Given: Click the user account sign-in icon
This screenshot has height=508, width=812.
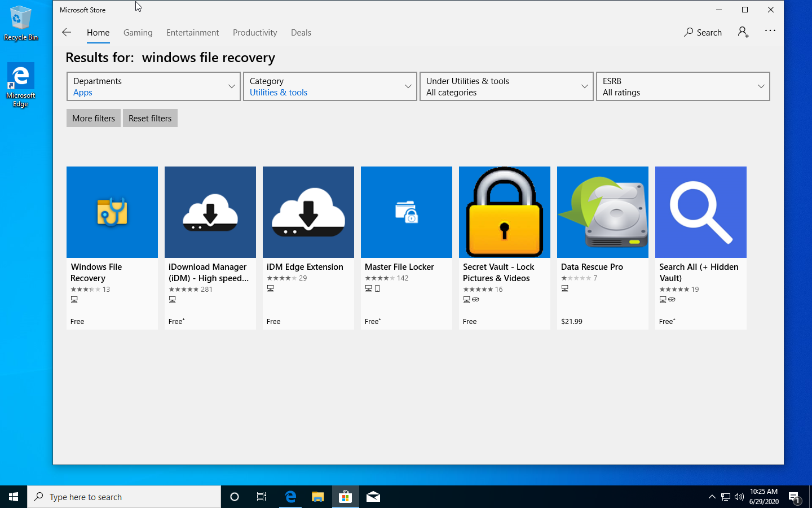Looking at the screenshot, I should (x=743, y=32).
